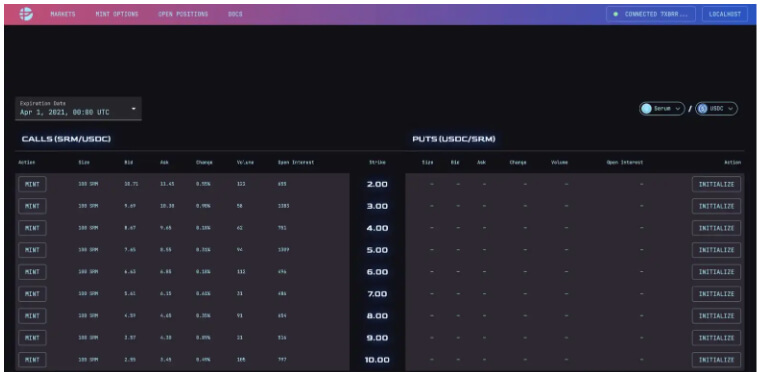Click the app logo in header
Image resolution: width=763 pixels, height=372 pixels.
(x=26, y=14)
